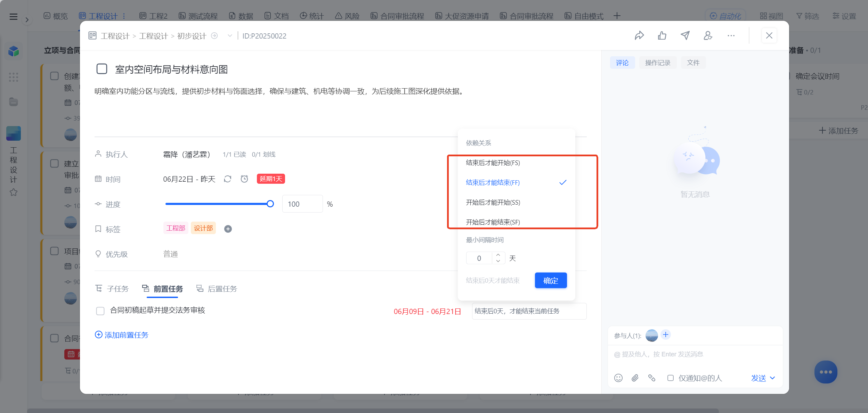Select 结束后才能结束(FF) dependency
The image size is (868, 413).
[516, 182]
